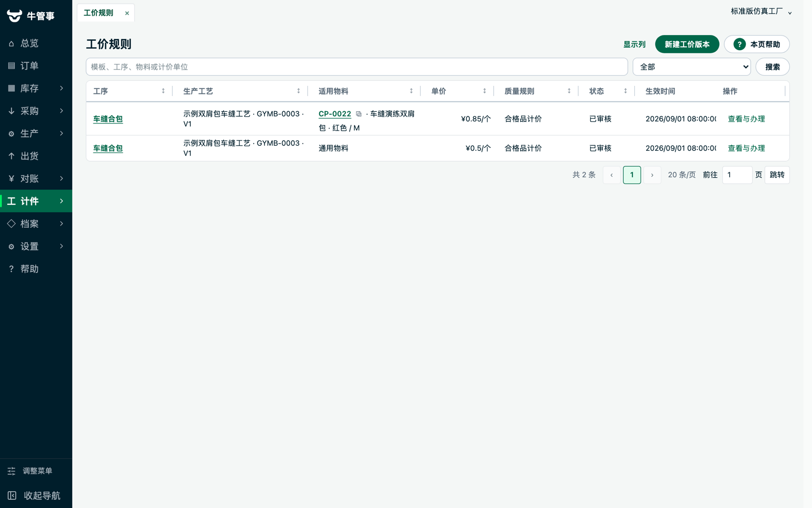Open 出货 in the sidebar menu
Viewport: 812px width, 508px height.
click(36, 156)
